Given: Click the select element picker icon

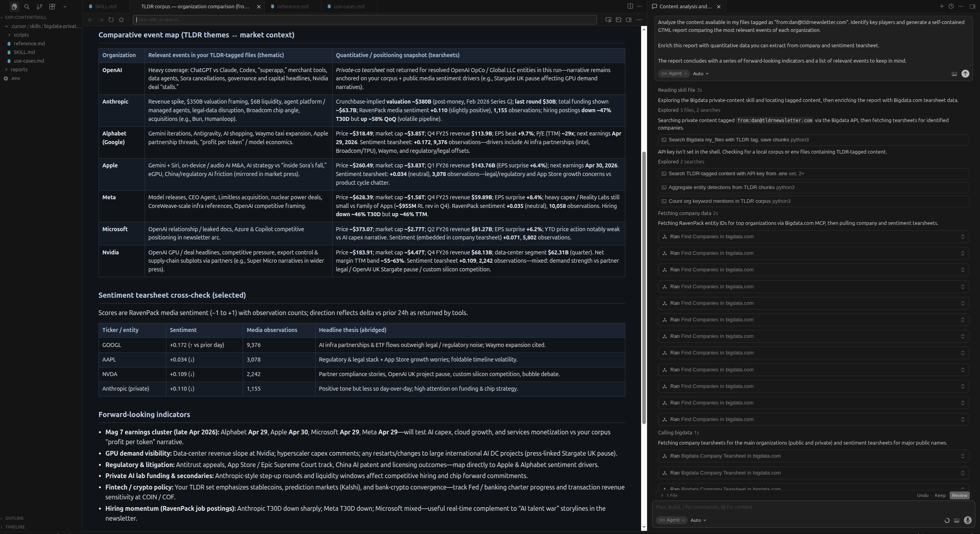Looking at the screenshot, I should (608, 20).
